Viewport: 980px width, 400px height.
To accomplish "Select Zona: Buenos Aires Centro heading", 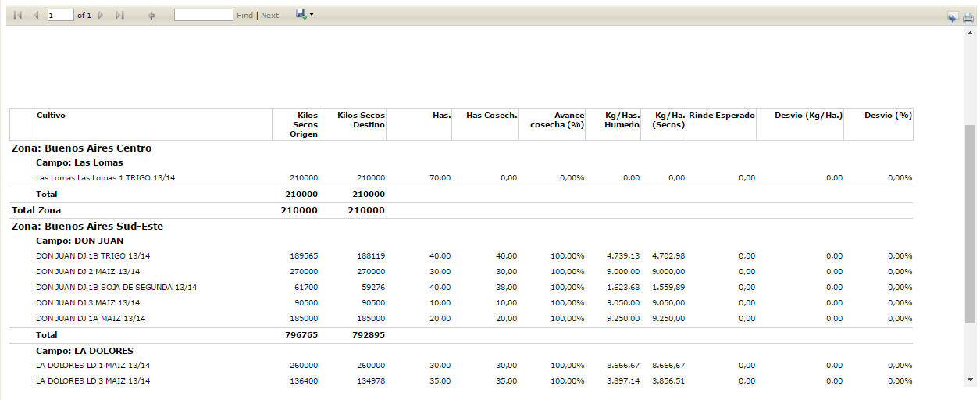I will [82, 148].
